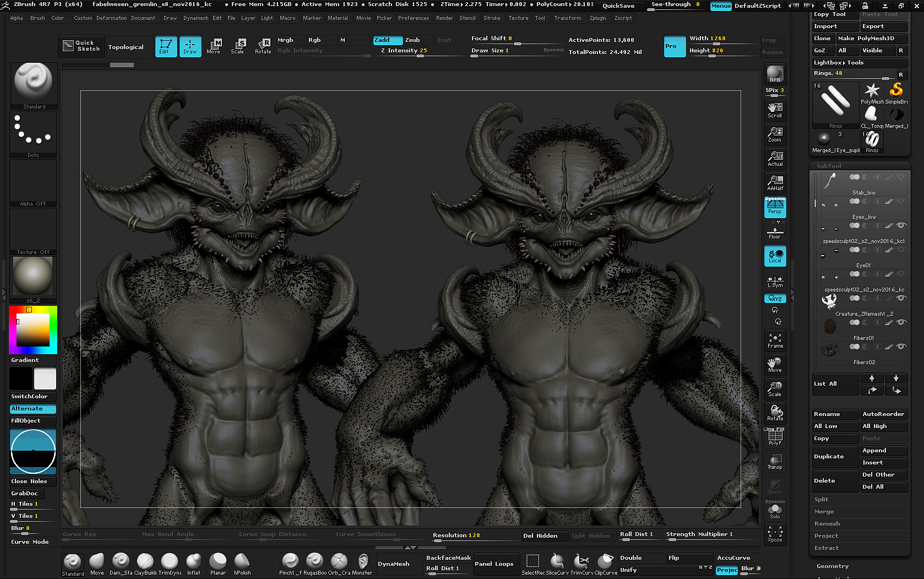Open the Dots stroke picker
The width and height of the screenshot is (924, 579).
point(33,134)
